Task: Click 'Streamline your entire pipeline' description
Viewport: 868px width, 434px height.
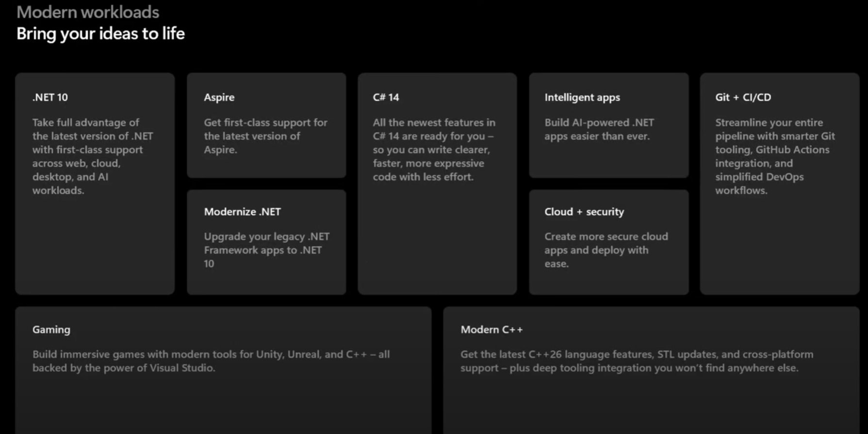Action: point(775,156)
